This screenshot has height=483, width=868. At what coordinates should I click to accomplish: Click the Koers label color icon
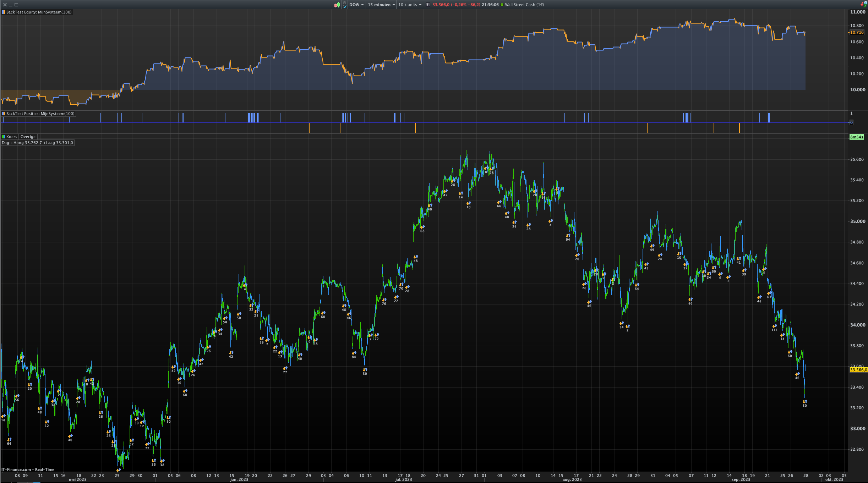tap(4, 137)
